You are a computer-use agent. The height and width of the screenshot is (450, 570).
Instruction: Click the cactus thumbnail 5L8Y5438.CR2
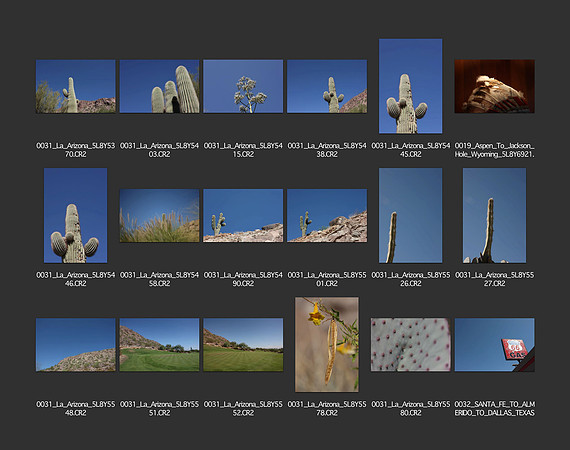327,87
